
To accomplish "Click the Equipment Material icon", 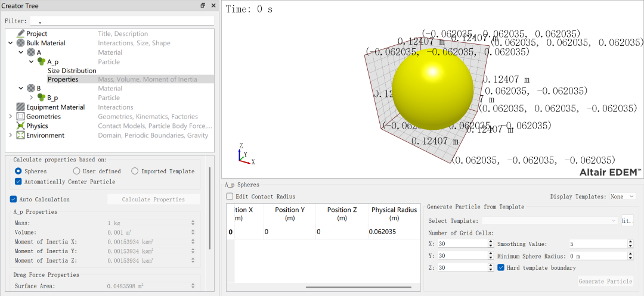I will tap(21, 107).
